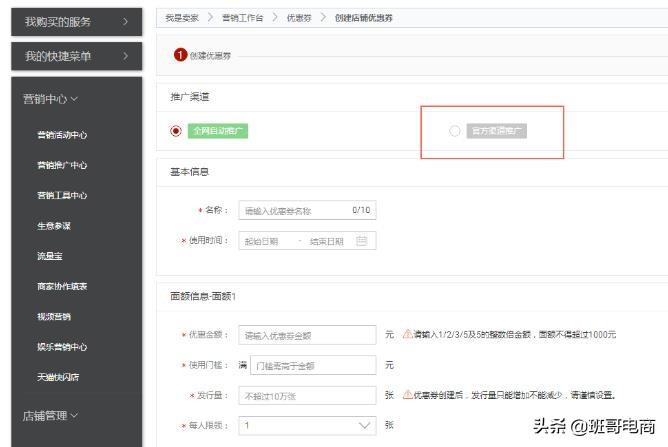Expand 我购买的服务 panel
The height and width of the screenshot is (447, 668).
point(77,22)
